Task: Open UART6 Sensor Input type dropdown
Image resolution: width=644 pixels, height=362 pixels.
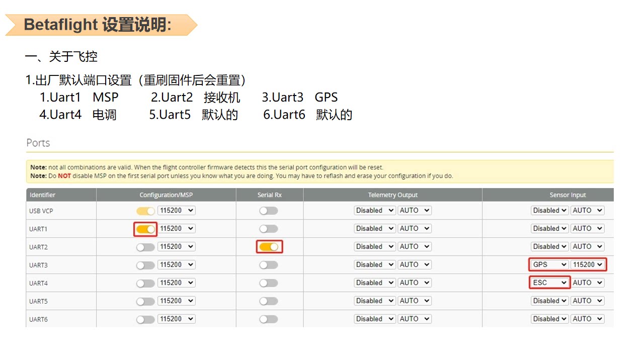Action: [x=549, y=319]
